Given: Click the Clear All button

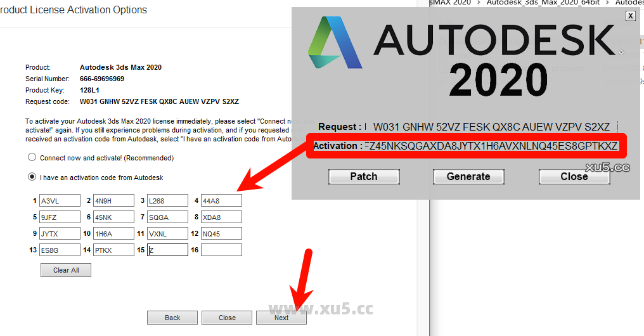Looking at the screenshot, I should click(x=66, y=270).
